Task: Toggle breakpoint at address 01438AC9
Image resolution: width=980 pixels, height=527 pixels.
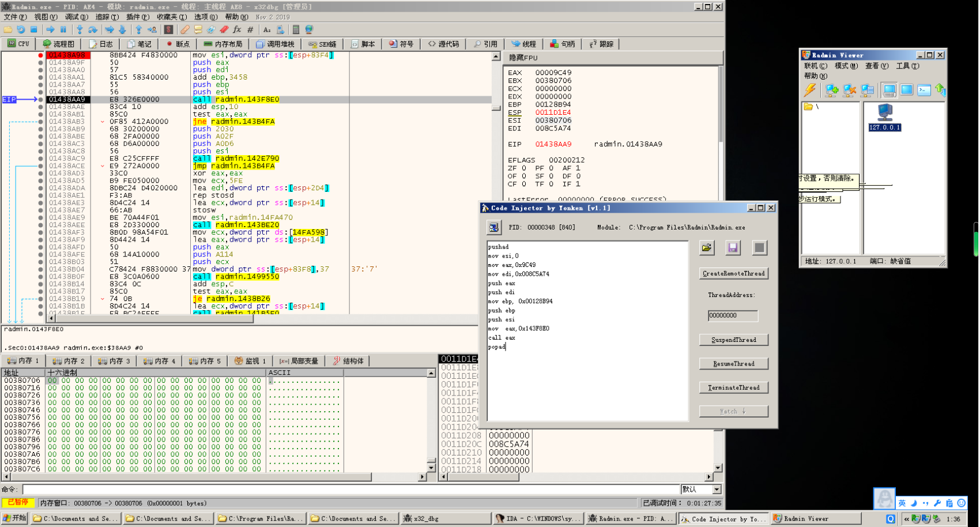Action: coord(40,159)
